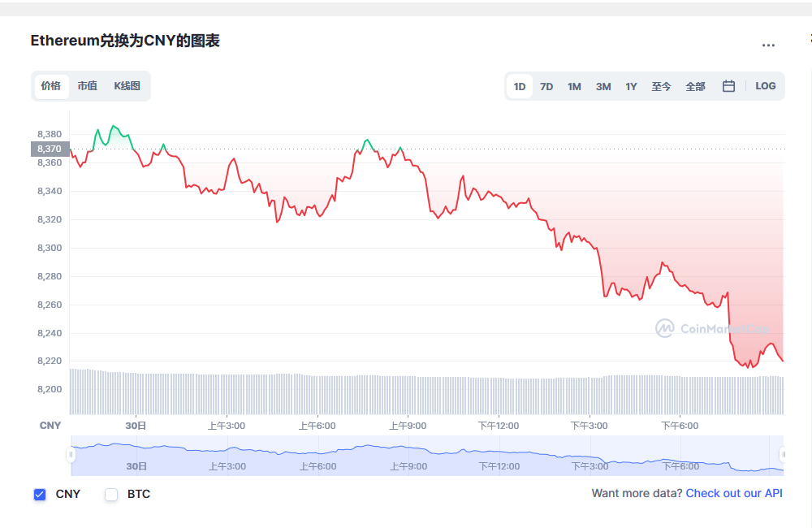Switch to the K线图 candlestick tab
This screenshot has height=528, width=812.
tap(127, 86)
